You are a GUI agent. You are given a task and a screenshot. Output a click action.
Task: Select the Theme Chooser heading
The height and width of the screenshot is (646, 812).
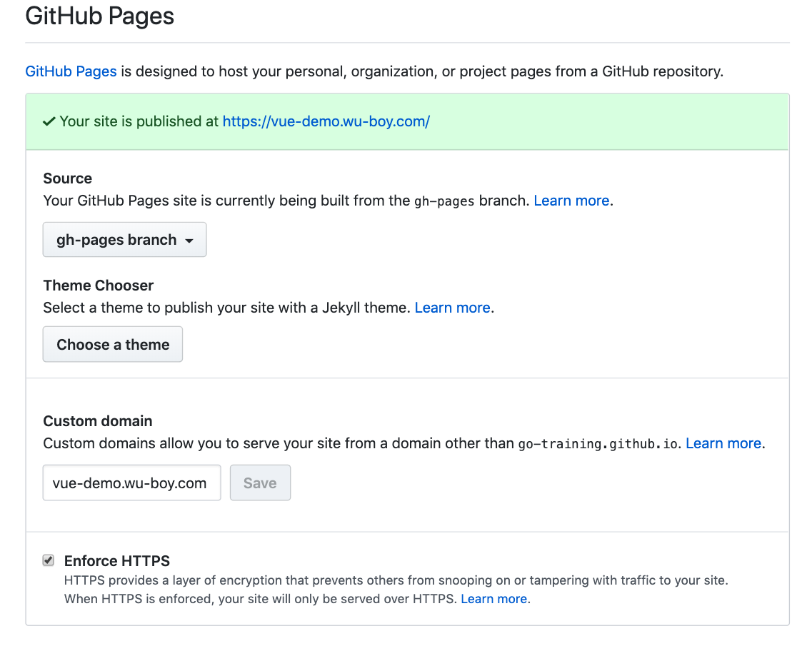point(99,286)
